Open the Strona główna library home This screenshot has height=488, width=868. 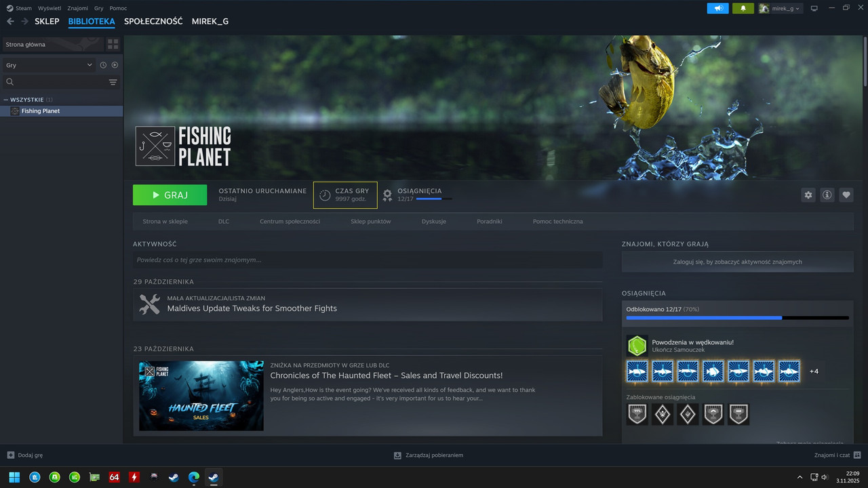tap(52, 44)
